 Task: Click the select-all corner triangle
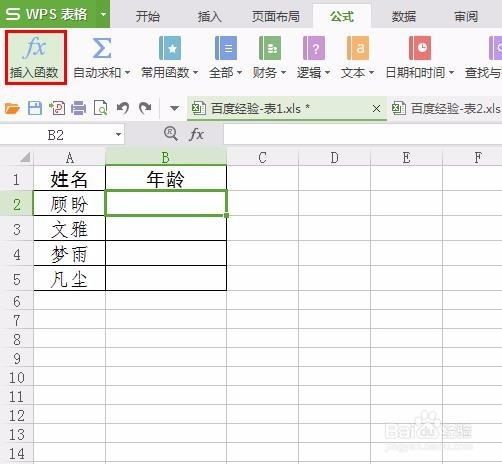(26, 157)
